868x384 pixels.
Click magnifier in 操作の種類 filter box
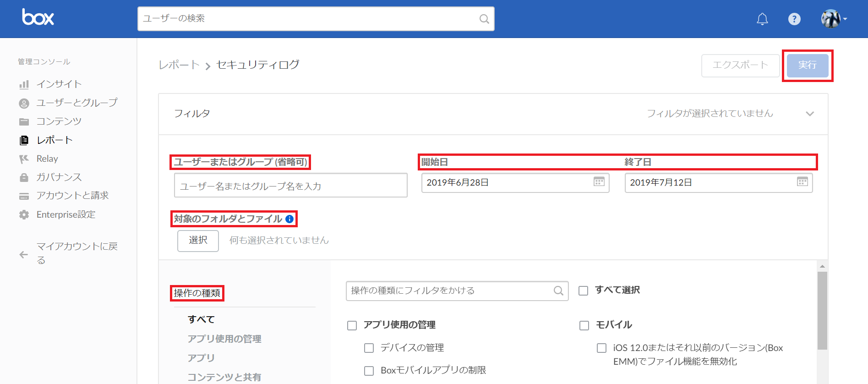tap(558, 291)
